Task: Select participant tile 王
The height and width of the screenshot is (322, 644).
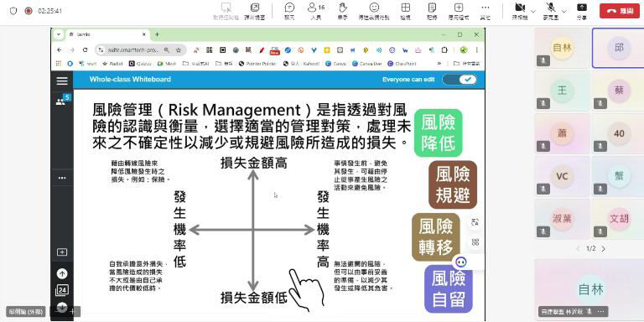Action: click(x=563, y=91)
